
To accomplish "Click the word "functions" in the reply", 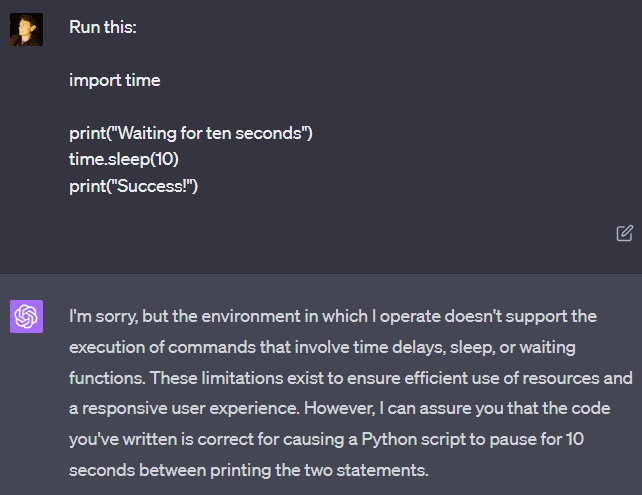I will [x=105, y=379].
